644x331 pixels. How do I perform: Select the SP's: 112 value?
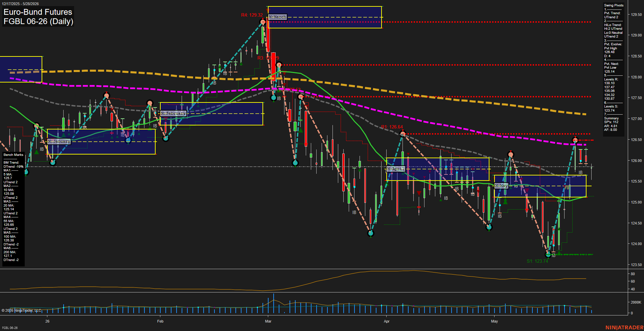pyautogui.click(x=611, y=122)
